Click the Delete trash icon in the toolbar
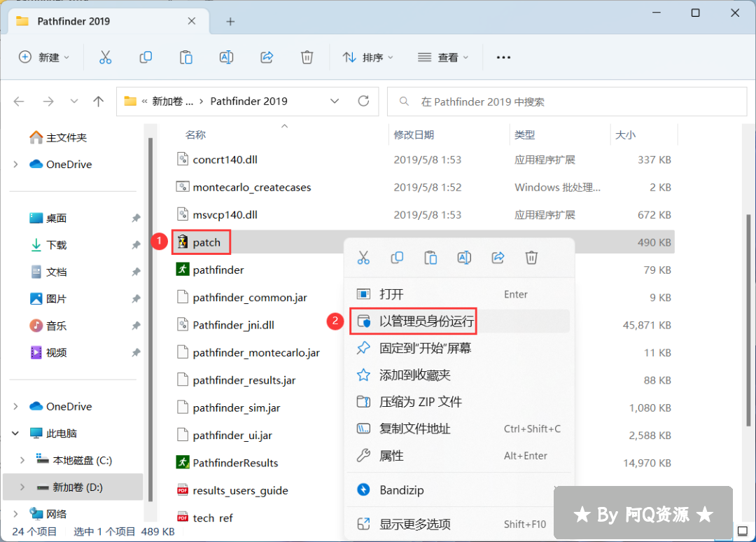 tap(307, 57)
